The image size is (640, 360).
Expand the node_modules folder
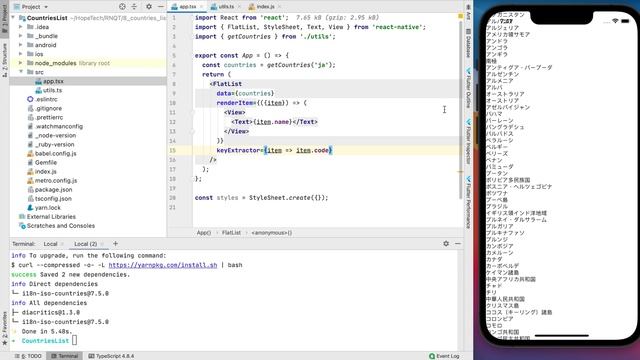click(20, 63)
